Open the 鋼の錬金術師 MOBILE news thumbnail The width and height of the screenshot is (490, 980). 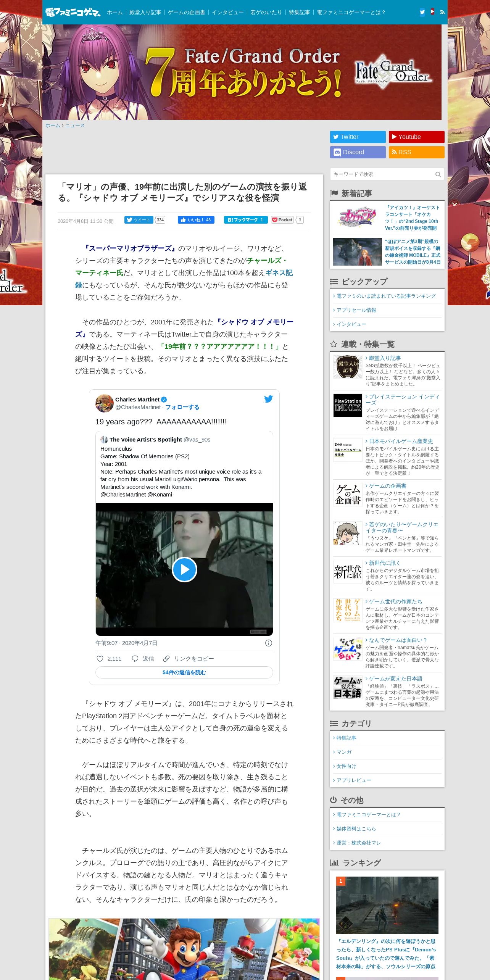pyautogui.click(x=358, y=252)
